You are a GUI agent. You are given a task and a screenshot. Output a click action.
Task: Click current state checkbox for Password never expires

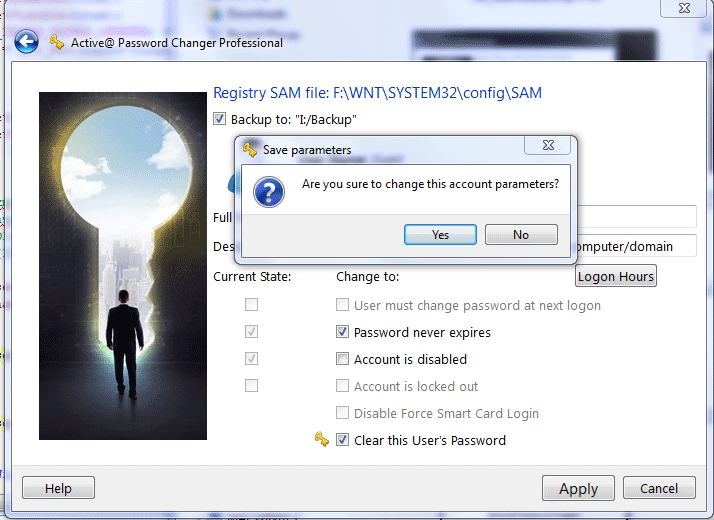click(251, 332)
